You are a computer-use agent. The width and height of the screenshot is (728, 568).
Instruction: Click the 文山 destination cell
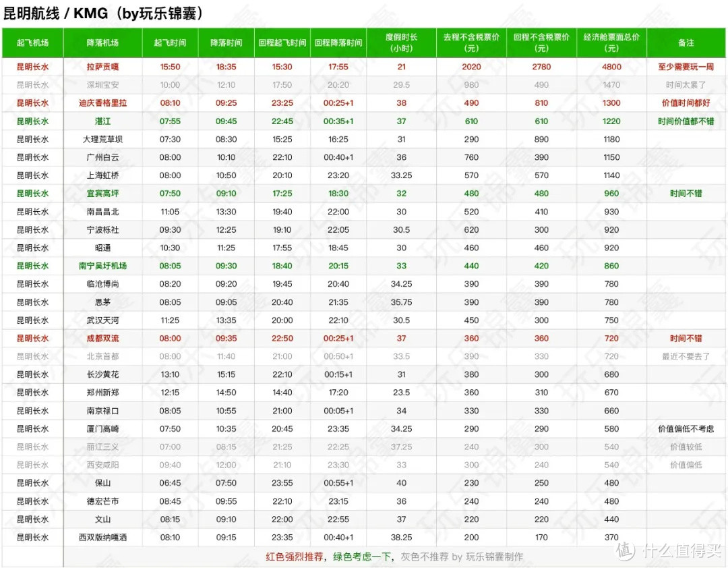pos(102,519)
